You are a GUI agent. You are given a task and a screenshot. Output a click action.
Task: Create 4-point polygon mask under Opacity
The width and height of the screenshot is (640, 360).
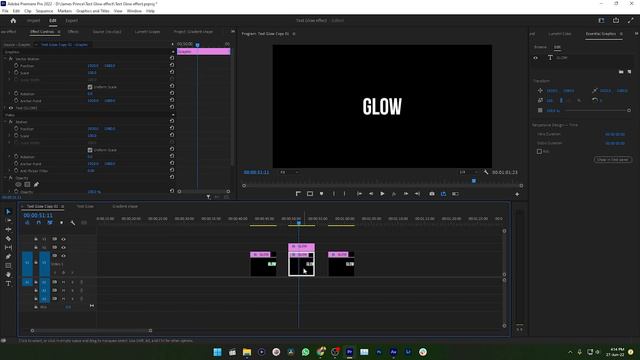[27, 184]
